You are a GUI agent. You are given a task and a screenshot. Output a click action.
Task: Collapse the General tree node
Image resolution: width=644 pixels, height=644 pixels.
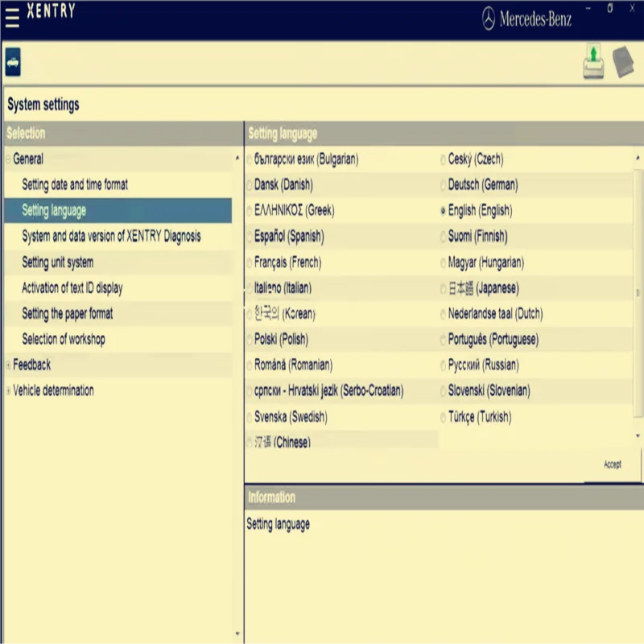(8, 159)
